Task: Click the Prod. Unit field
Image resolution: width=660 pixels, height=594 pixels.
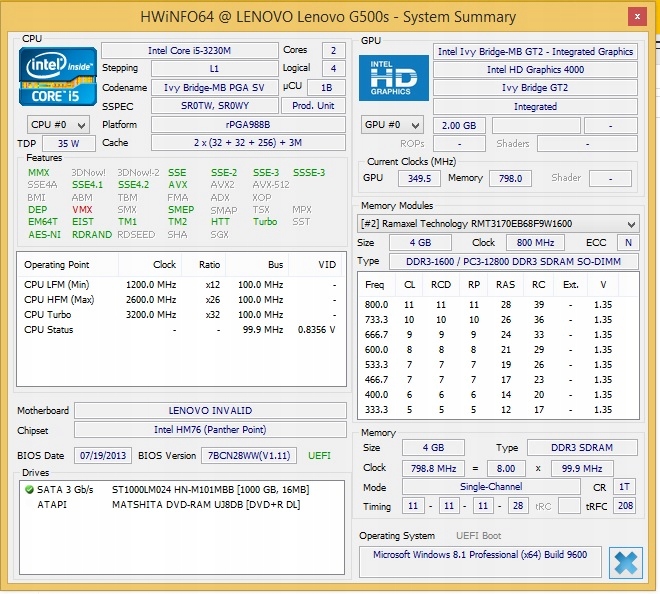Action: point(313,106)
